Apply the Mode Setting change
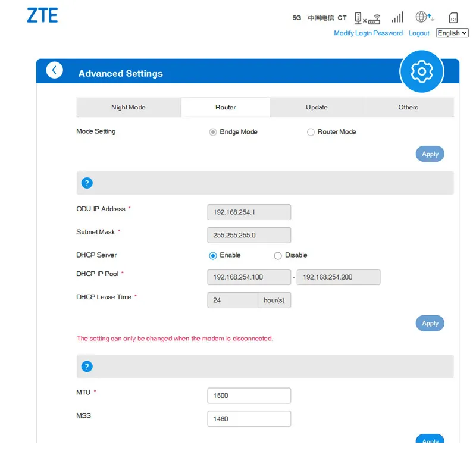 (430, 154)
